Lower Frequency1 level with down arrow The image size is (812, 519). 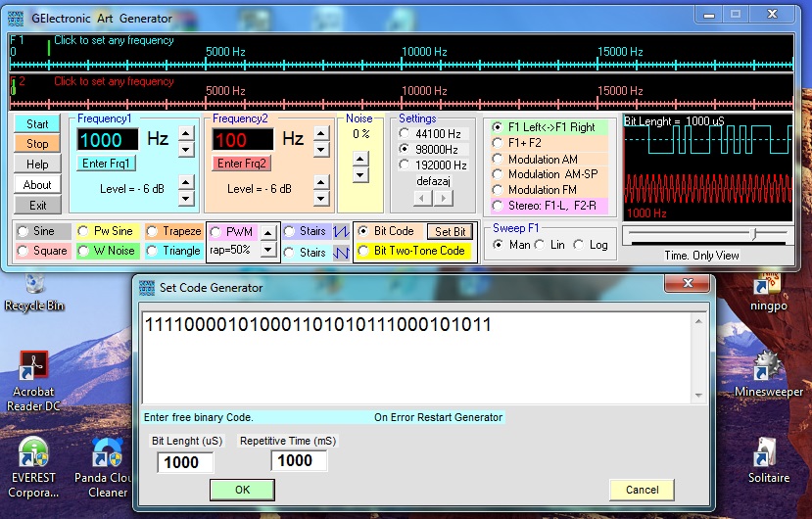click(186, 198)
